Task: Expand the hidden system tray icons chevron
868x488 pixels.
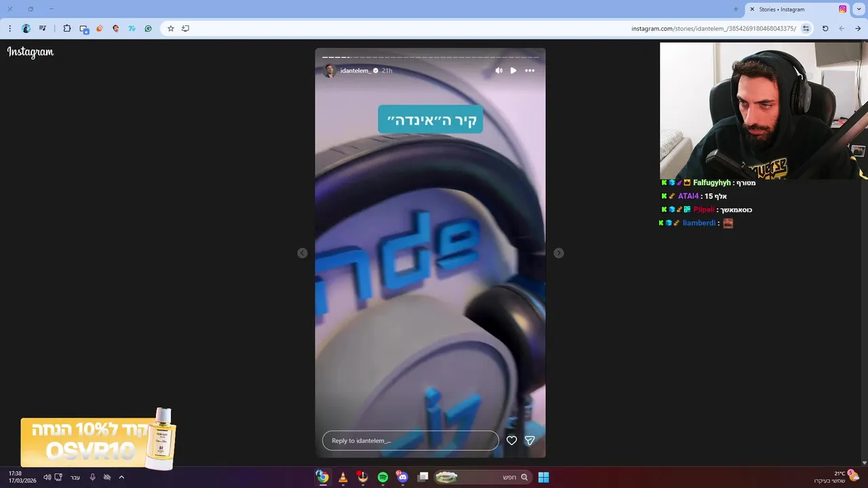Action: 121,477
